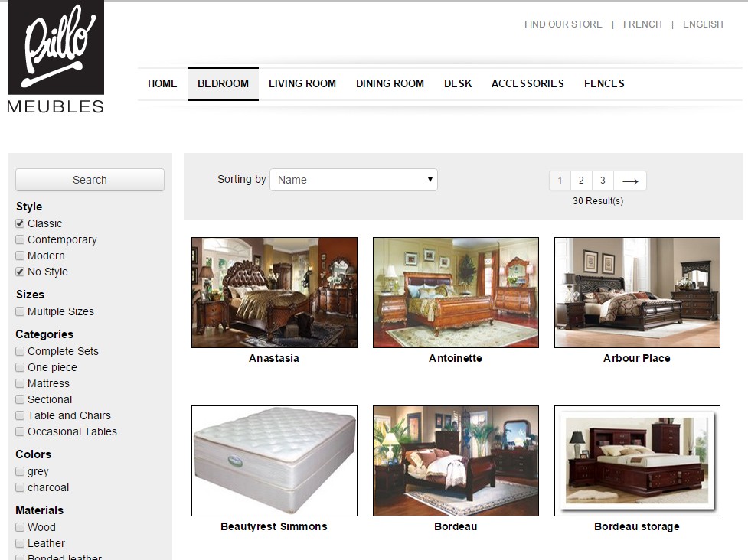This screenshot has width=748, height=560.
Task: Check Complete Sets category
Action: click(20, 351)
